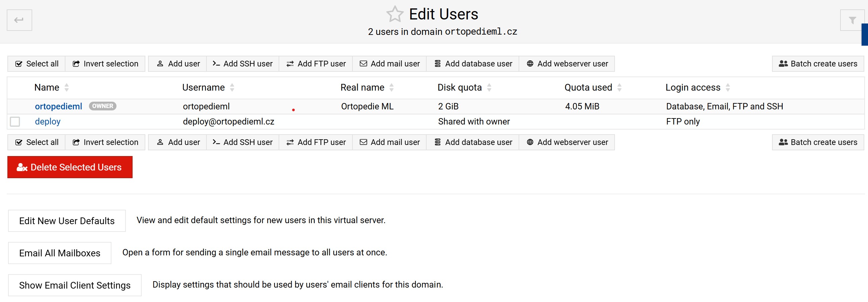
Task: Click top Add database user button
Action: pos(473,64)
